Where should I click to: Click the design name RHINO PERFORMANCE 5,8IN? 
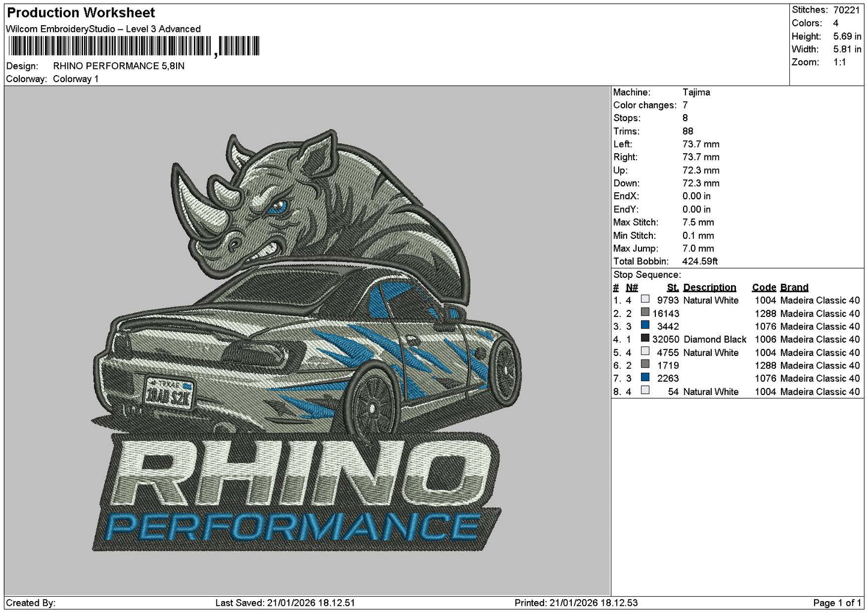tap(119, 66)
